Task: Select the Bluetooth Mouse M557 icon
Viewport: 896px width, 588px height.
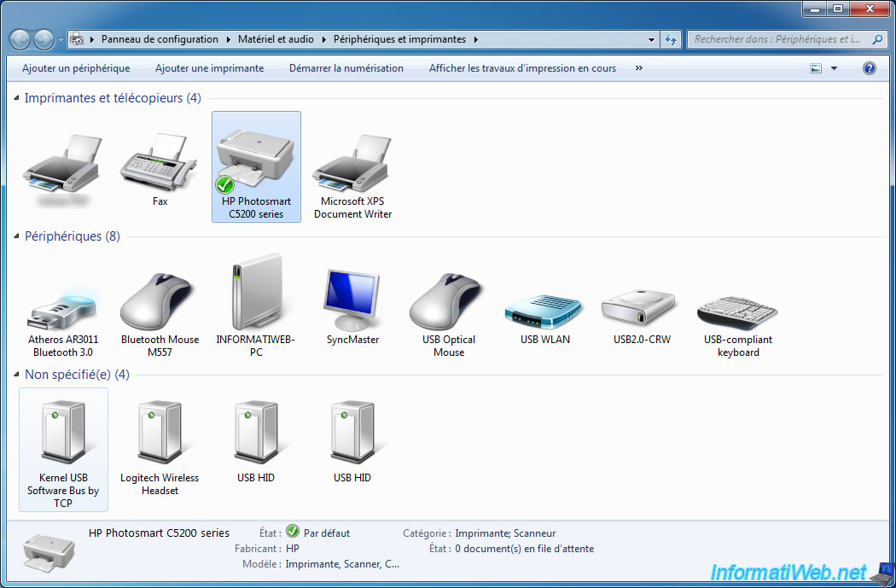Action: pos(160,302)
